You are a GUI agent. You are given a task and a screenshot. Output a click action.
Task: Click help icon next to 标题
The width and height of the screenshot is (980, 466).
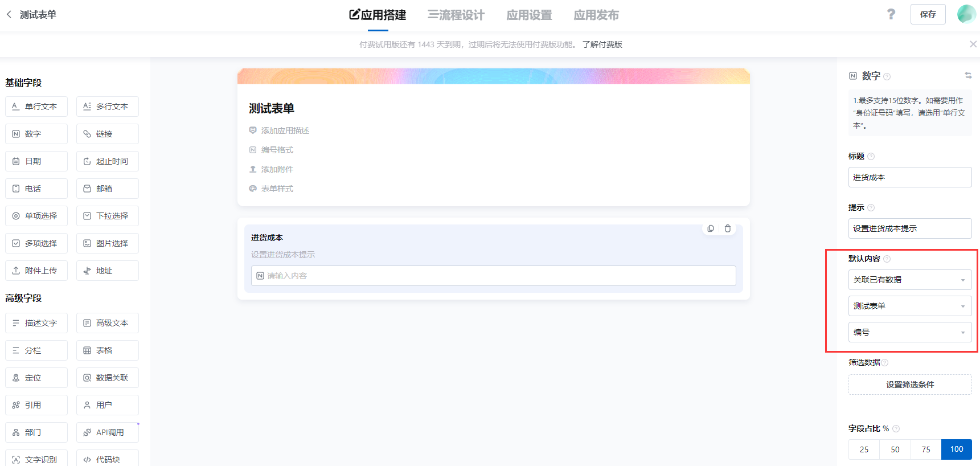(871, 156)
